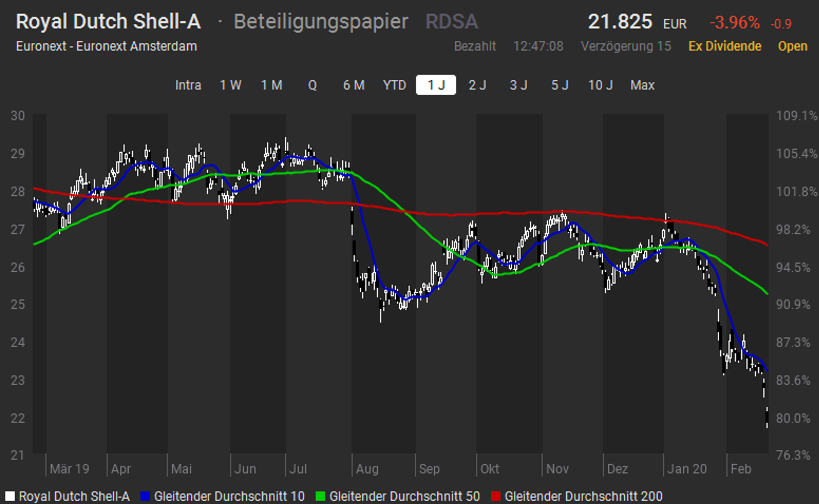Switch chart to 1 W range
The height and width of the screenshot is (504, 819).
[230, 85]
